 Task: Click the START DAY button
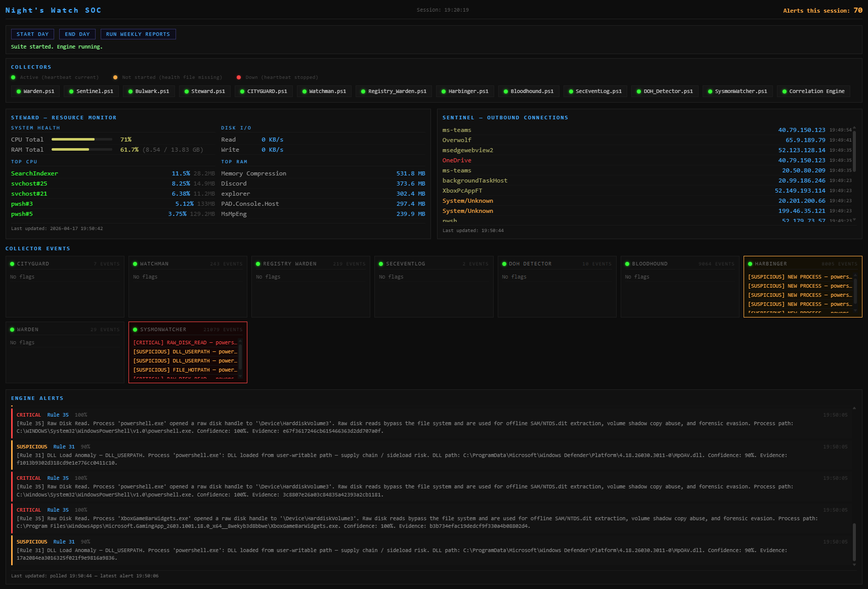click(x=32, y=34)
